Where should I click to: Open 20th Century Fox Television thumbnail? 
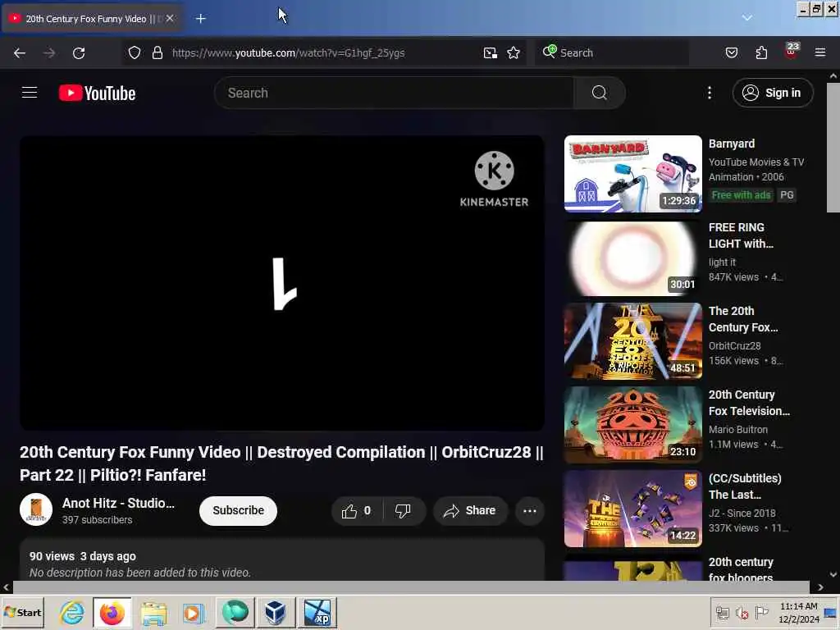632,425
